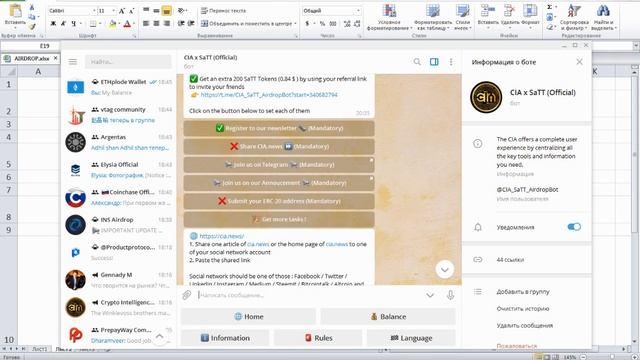The width and height of the screenshot is (640, 360).
Task: Click the Cut scissors icon in Excel
Action: coord(32,8)
